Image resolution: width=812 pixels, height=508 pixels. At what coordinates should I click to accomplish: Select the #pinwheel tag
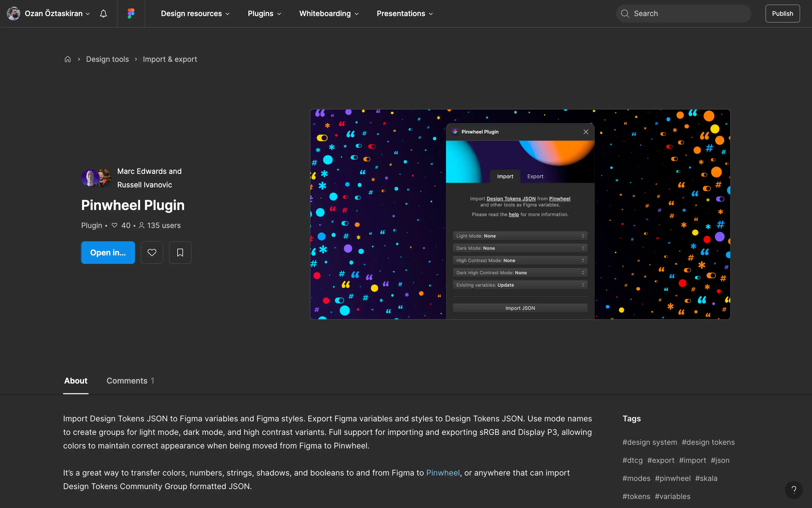(x=673, y=478)
